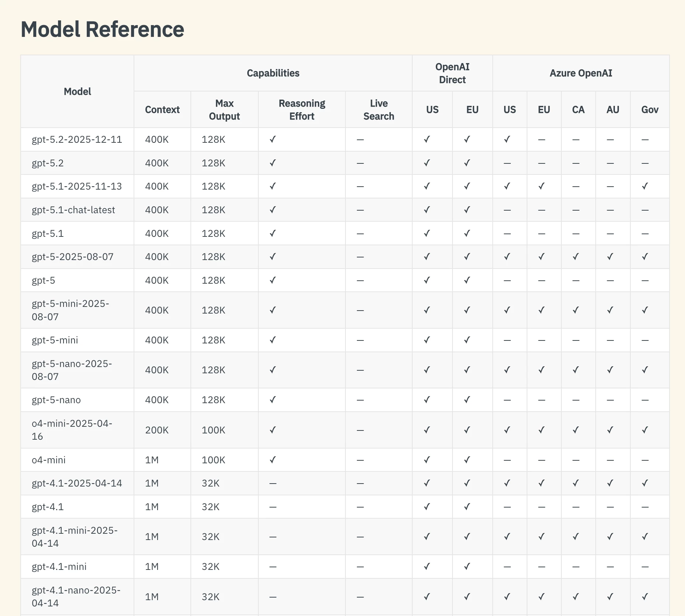Click the Azure Gov checkmark for gpt-4.1-2025-04-14
The width and height of the screenshot is (685, 616).
click(x=645, y=483)
